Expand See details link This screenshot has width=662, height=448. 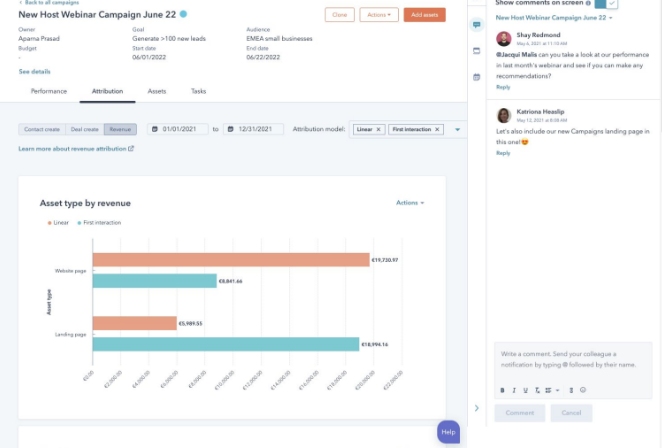34,72
